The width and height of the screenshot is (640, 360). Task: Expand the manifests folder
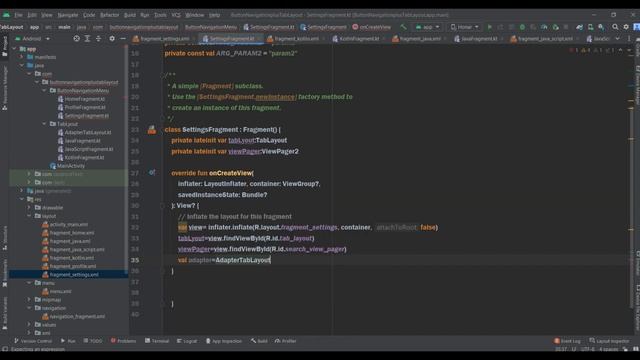pyautogui.click(x=22, y=57)
